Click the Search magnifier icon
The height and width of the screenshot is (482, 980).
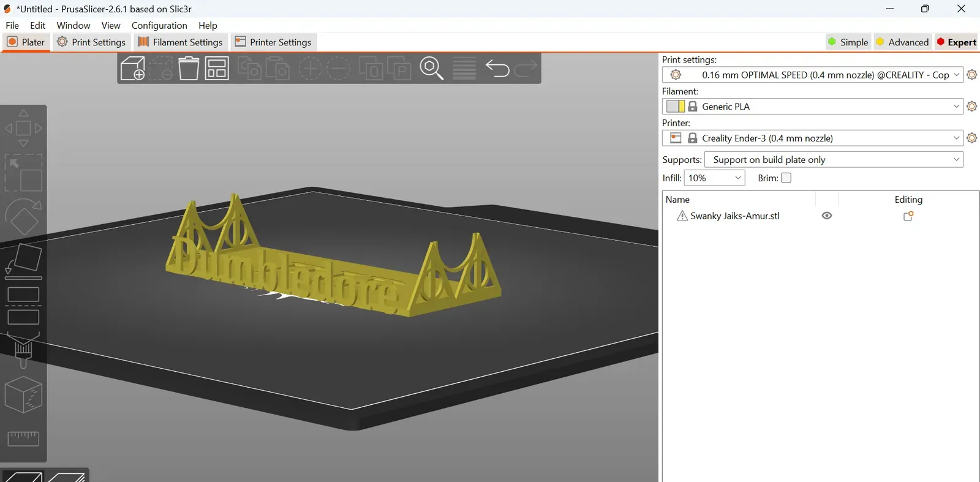(x=431, y=68)
